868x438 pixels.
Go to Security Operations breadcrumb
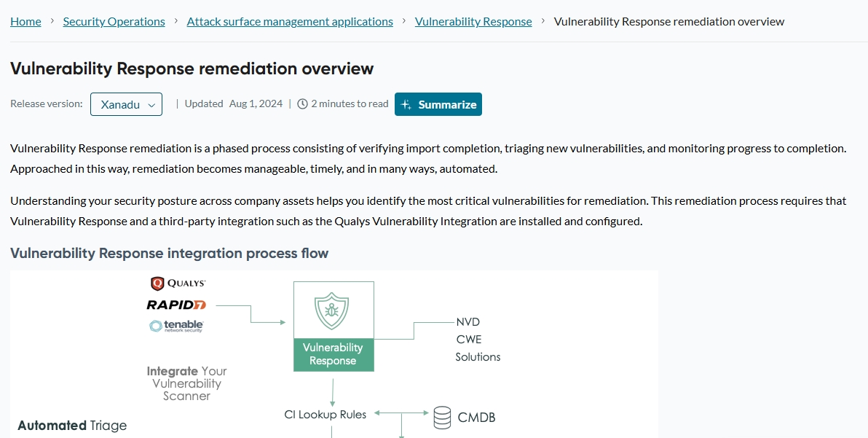114,22
